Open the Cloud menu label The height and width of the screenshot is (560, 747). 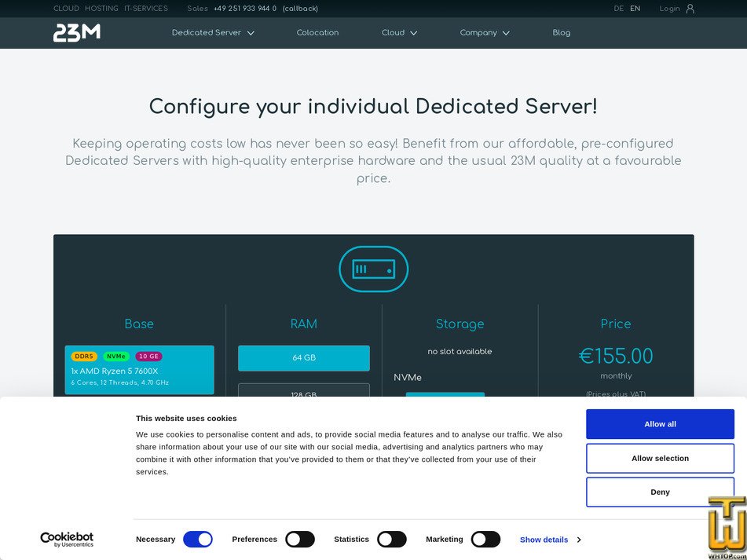pyautogui.click(x=393, y=33)
